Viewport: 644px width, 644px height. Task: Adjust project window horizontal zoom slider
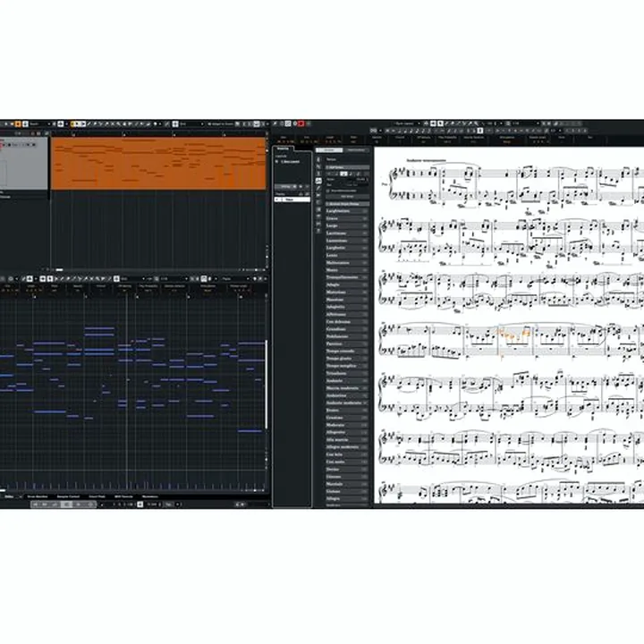click(x=256, y=270)
